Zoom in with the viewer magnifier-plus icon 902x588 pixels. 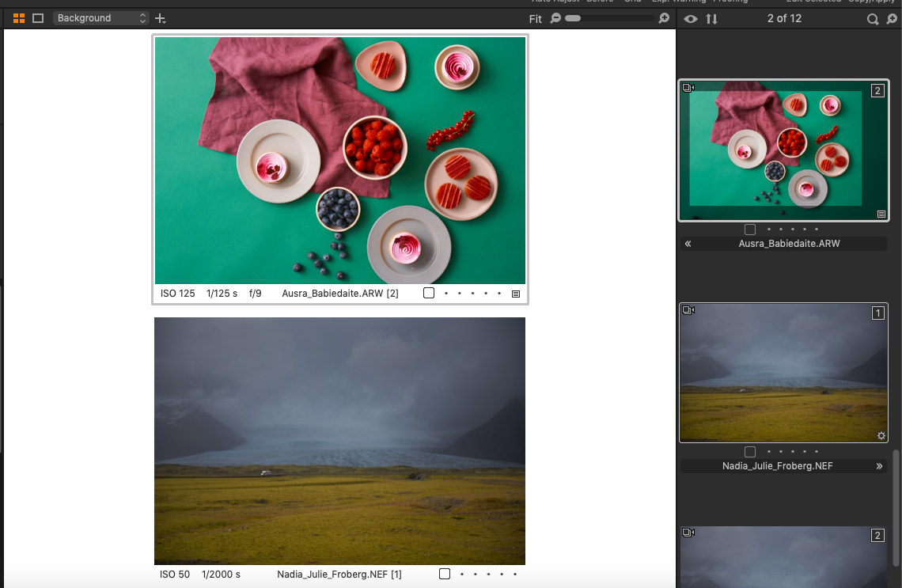(664, 18)
